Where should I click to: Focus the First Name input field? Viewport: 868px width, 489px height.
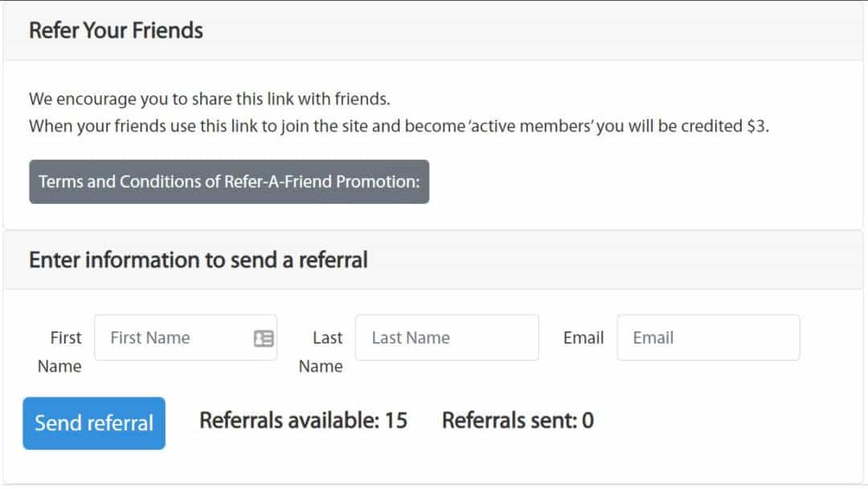[x=186, y=337]
